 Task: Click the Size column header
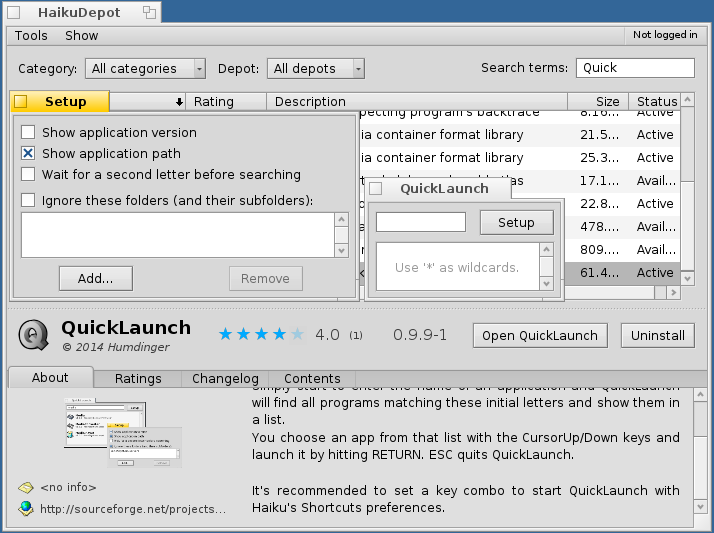pyautogui.click(x=598, y=102)
